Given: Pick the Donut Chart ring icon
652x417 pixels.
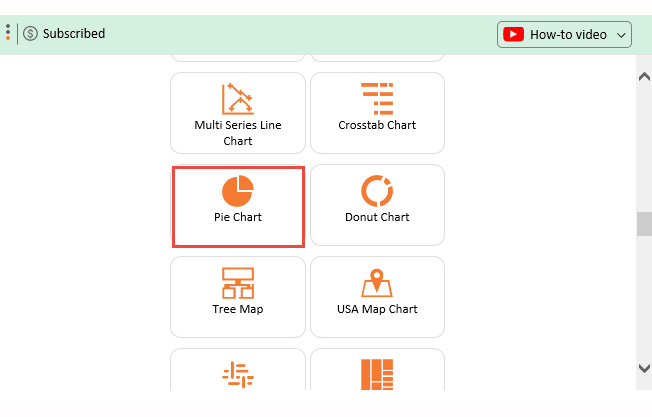Looking at the screenshot, I should point(377,189).
